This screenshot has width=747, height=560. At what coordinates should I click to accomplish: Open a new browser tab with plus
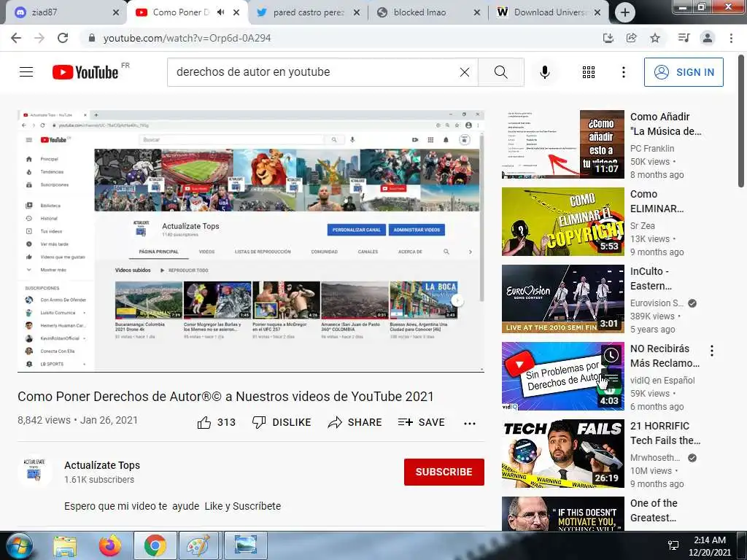625,13
